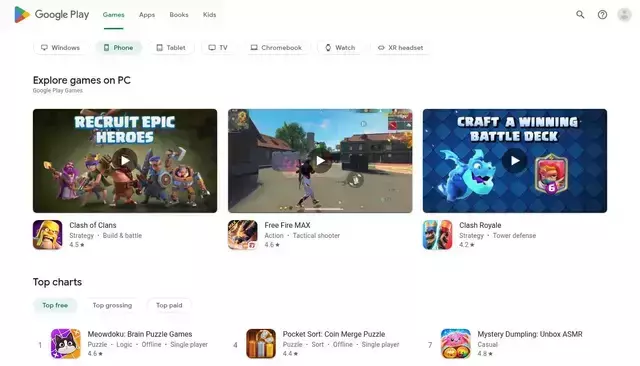The width and height of the screenshot is (640, 366).
Task: Open Mystery Dumpling: Unbox ASMR title
Action: (530, 334)
